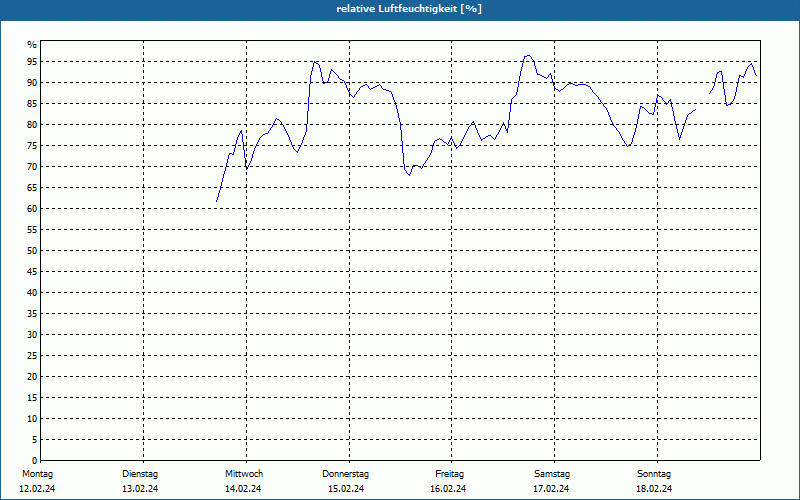The image size is (800, 500).
Task: Click the 30 y-axis value
Action: coord(32,335)
